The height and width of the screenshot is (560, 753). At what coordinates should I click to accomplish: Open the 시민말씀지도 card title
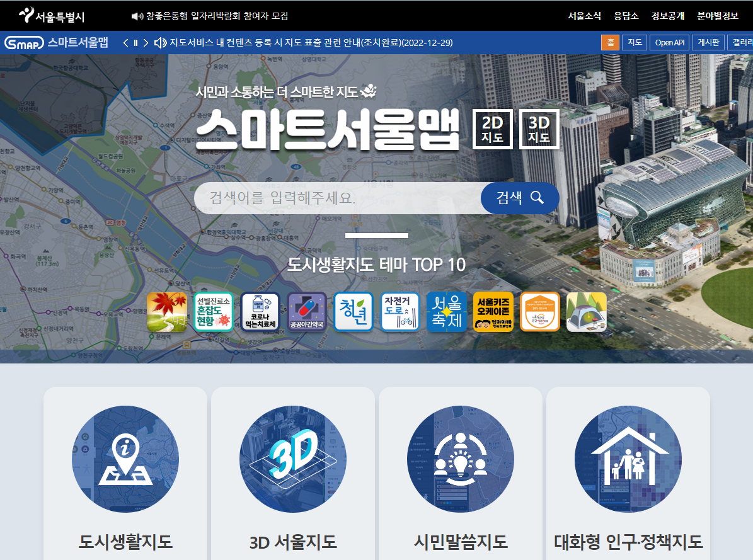(x=461, y=542)
